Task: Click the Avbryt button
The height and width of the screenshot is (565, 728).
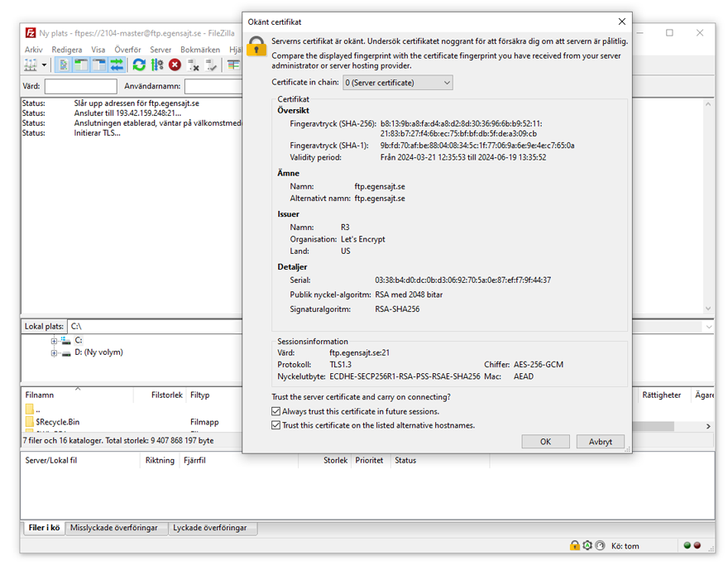Action: [x=600, y=442]
